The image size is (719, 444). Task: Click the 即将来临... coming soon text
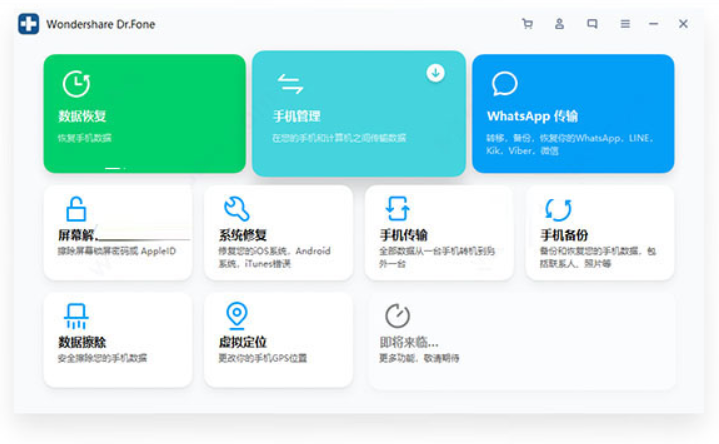click(x=409, y=342)
